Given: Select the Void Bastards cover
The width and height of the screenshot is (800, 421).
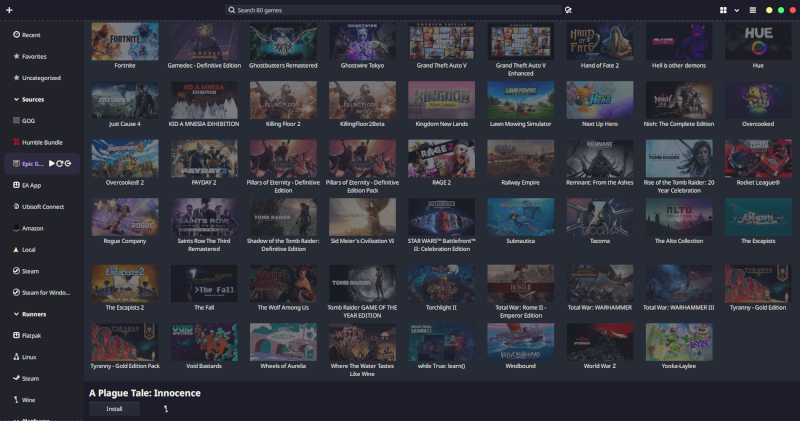Looking at the screenshot, I should coord(204,342).
